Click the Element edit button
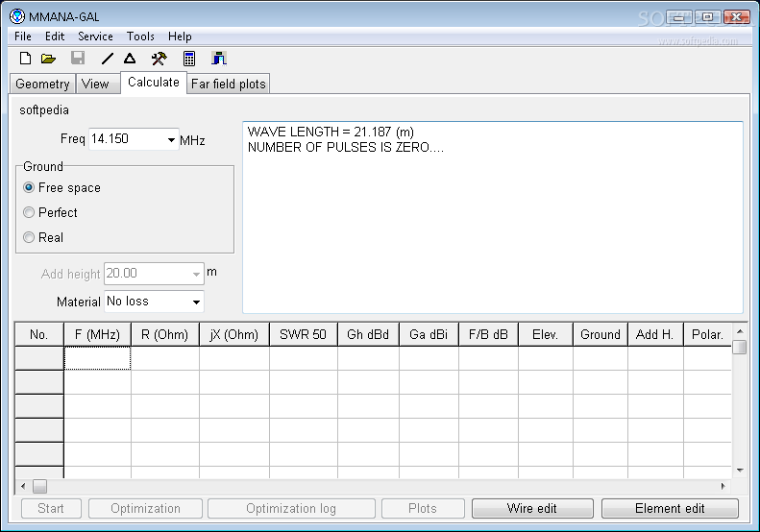This screenshot has height=532, width=760. (x=670, y=508)
